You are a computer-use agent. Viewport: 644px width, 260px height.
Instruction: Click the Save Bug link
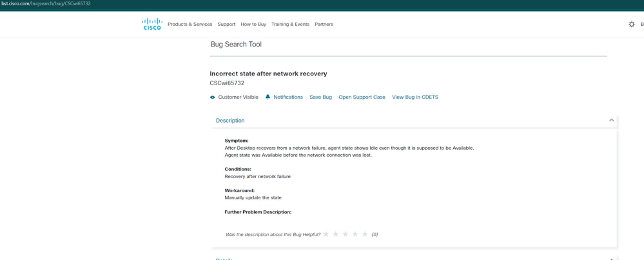click(321, 97)
